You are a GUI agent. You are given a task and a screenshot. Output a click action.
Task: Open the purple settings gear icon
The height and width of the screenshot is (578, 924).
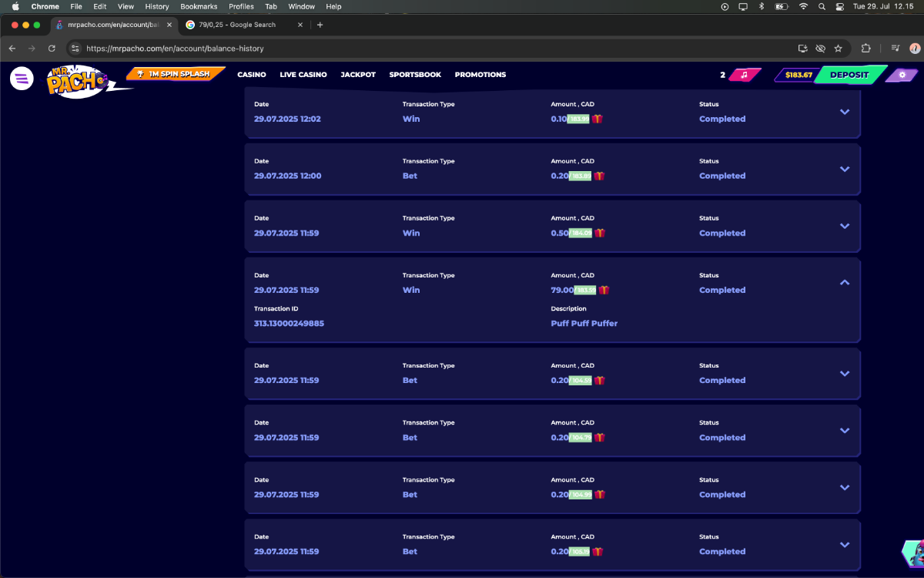click(902, 75)
